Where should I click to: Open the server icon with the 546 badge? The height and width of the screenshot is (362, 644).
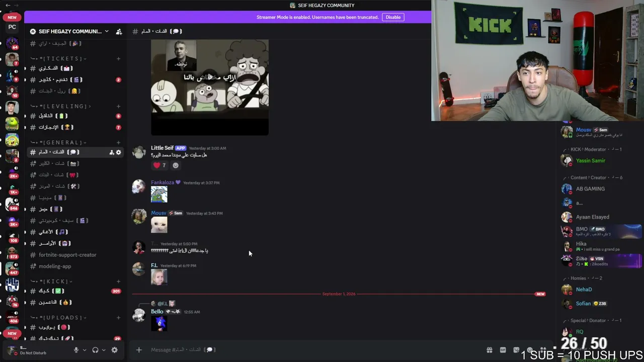tap(12, 204)
